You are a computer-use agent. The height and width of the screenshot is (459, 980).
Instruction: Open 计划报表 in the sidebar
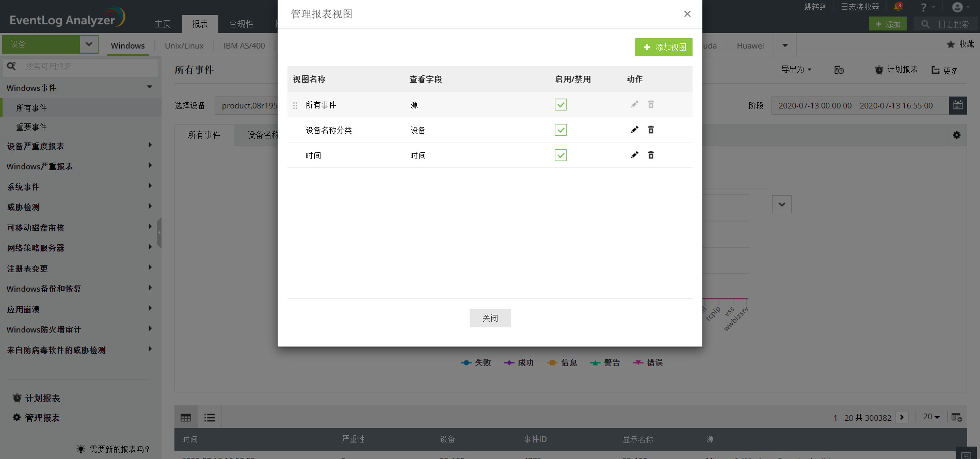[36, 398]
